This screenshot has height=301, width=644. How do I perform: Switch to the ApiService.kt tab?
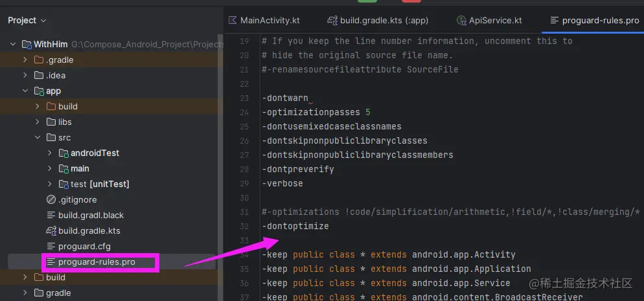point(496,20)
